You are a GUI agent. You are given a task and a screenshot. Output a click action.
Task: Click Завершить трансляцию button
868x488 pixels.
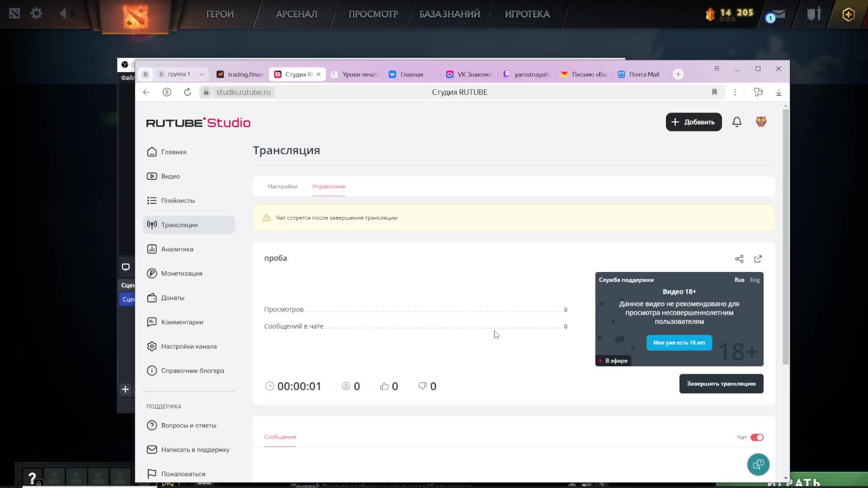[721, 384]
